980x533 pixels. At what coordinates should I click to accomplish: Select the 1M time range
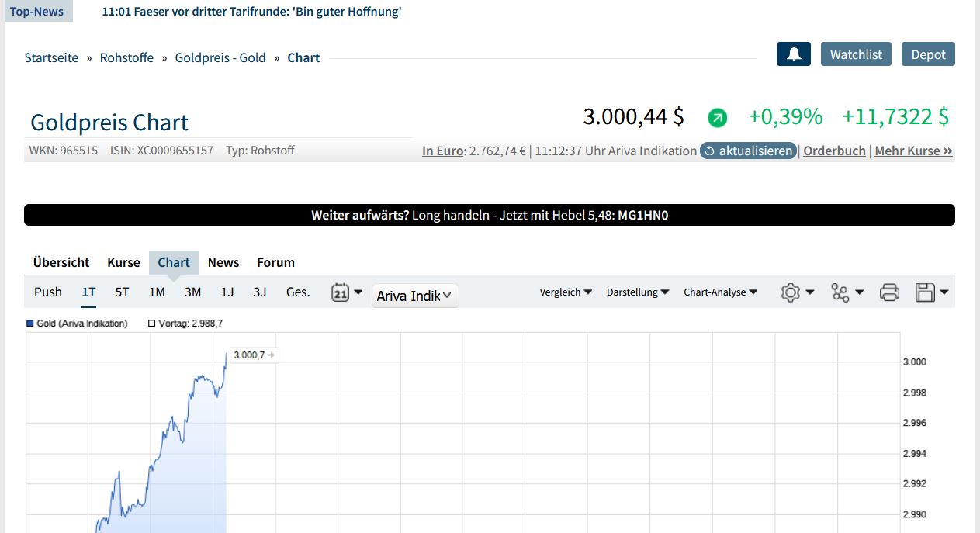[157, 292]
